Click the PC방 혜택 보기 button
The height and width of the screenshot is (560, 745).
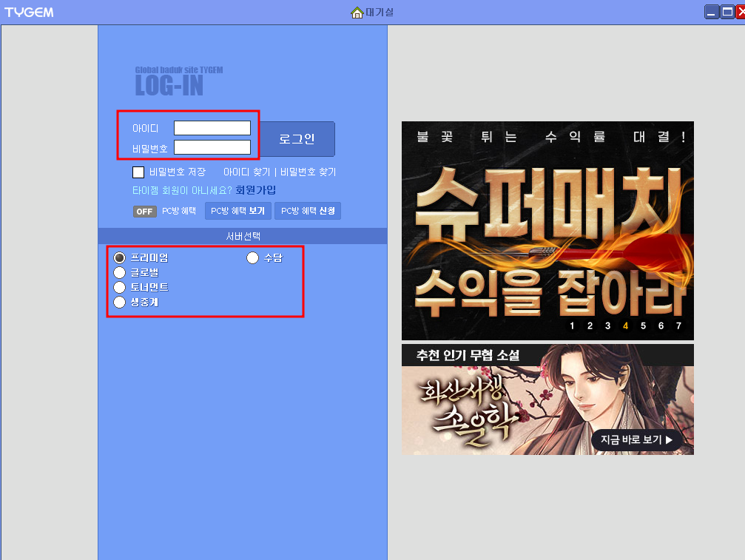[237, 210]
